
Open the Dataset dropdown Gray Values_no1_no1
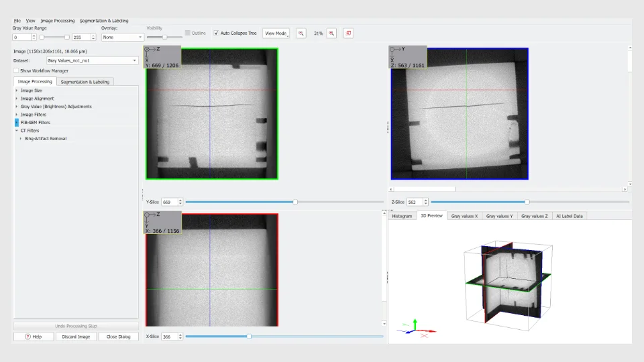92,60
